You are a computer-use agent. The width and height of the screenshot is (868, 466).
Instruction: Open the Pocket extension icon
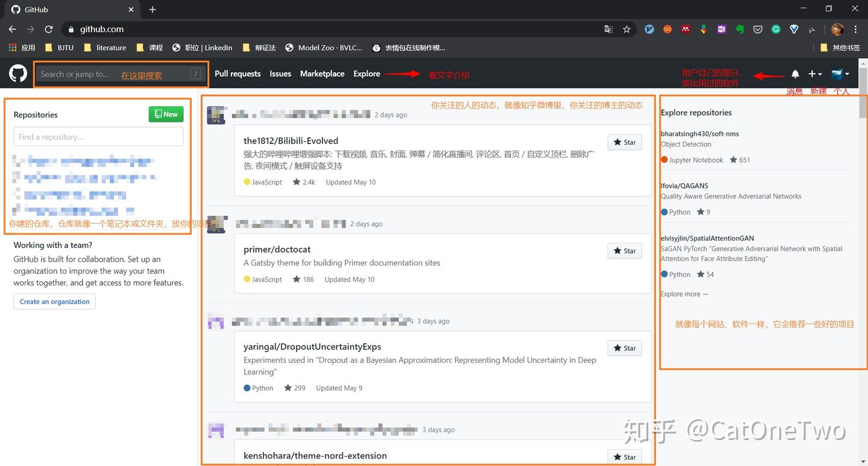click(758, 29)
